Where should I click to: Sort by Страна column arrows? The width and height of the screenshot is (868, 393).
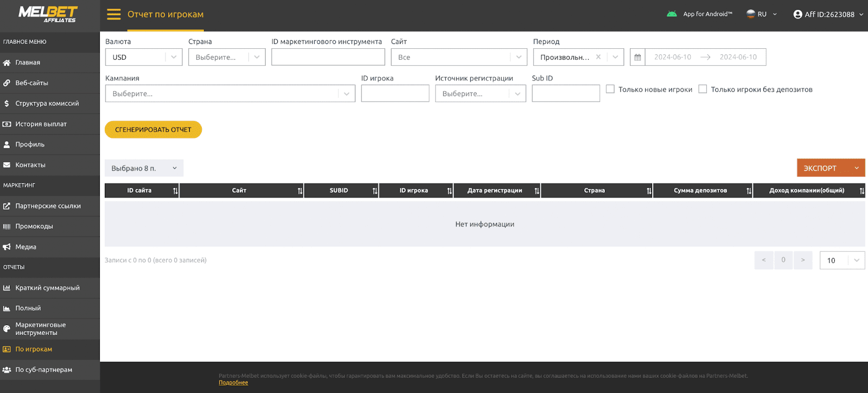coord(649,191)
